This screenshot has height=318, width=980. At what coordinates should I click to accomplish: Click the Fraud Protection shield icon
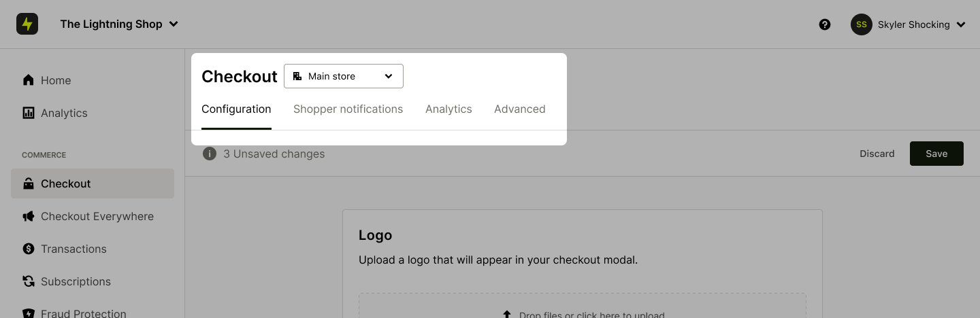tap(29, 313)
